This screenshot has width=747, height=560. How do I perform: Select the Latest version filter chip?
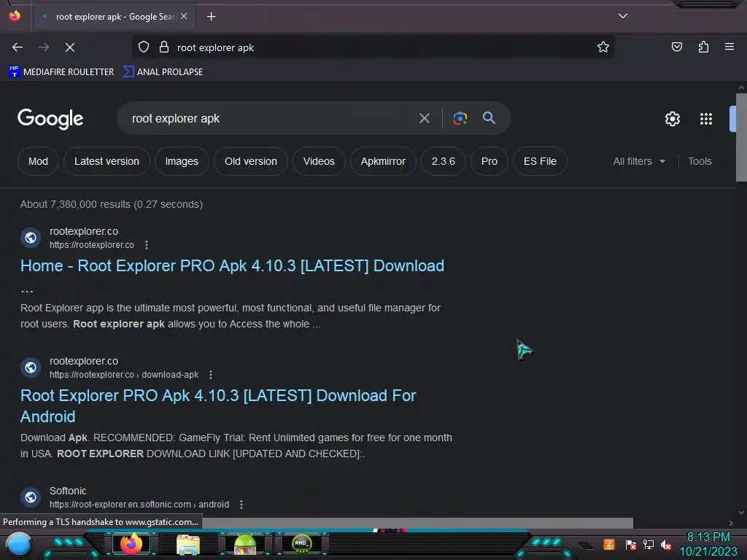(107, 161)
